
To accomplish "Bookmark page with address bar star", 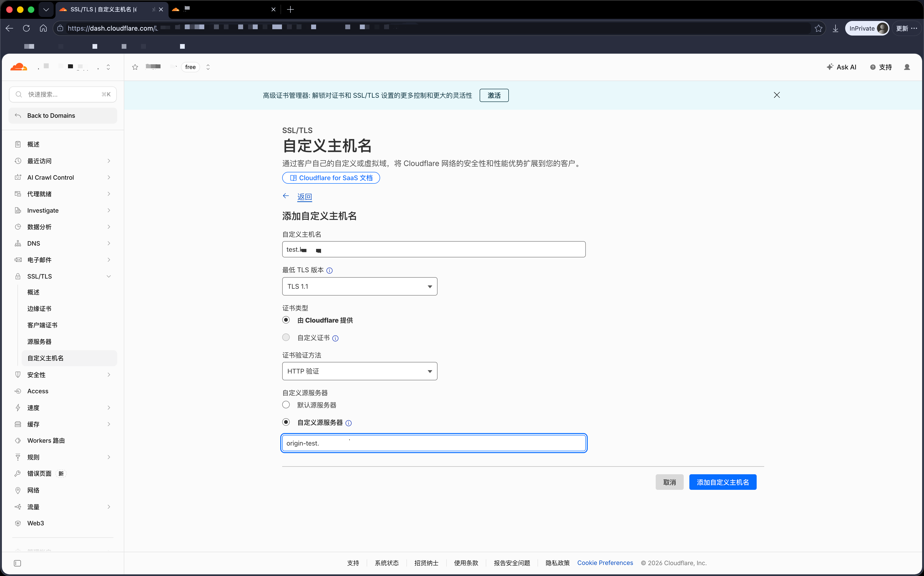I will coord(818,28).
